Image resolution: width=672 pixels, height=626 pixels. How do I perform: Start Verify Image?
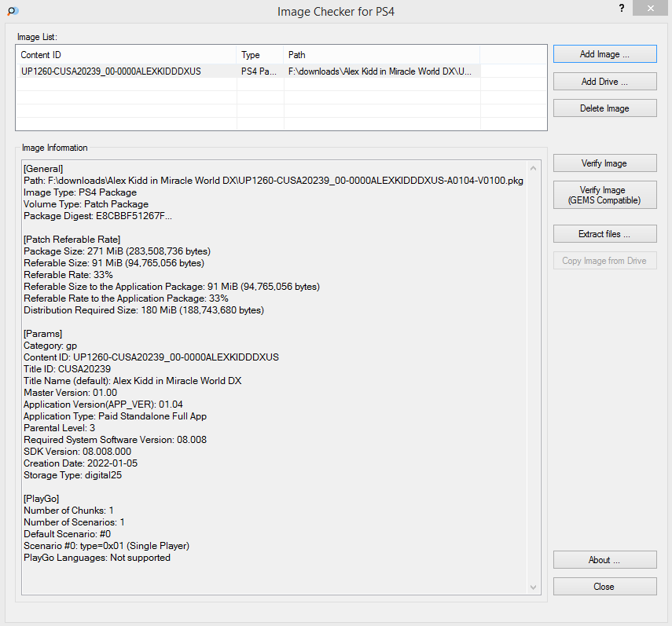coord(604,163)
